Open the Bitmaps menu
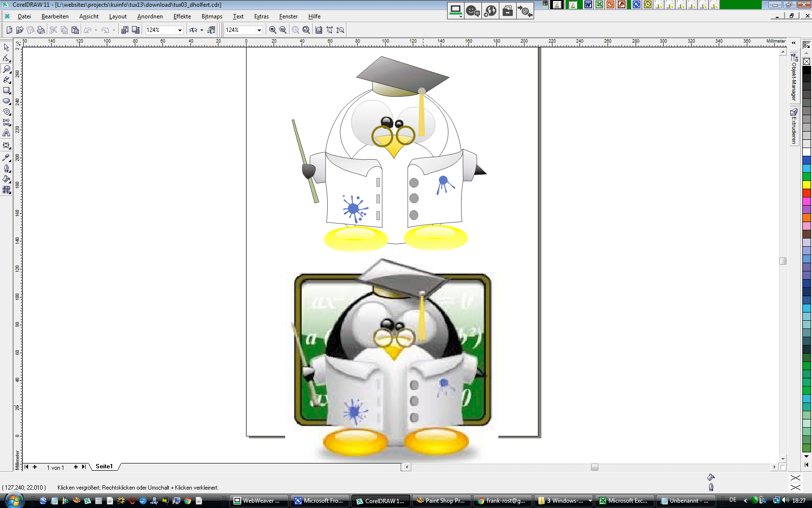 [212, 16]
